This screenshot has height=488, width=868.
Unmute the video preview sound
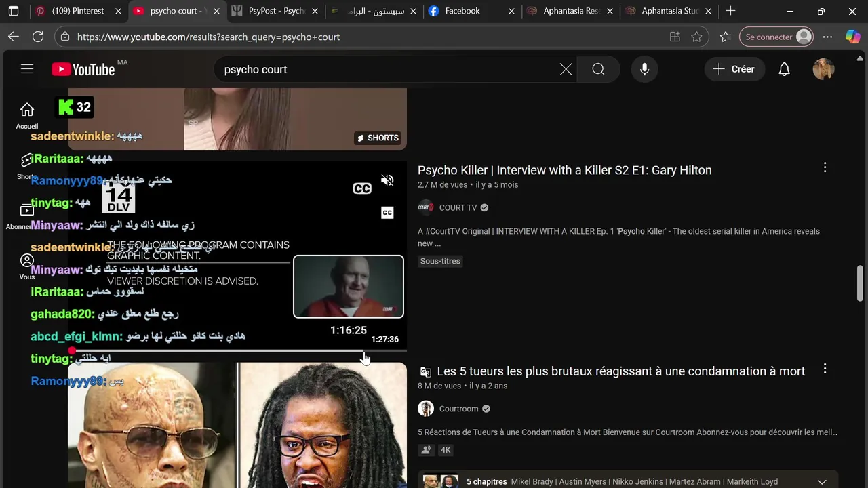(387, 180)
